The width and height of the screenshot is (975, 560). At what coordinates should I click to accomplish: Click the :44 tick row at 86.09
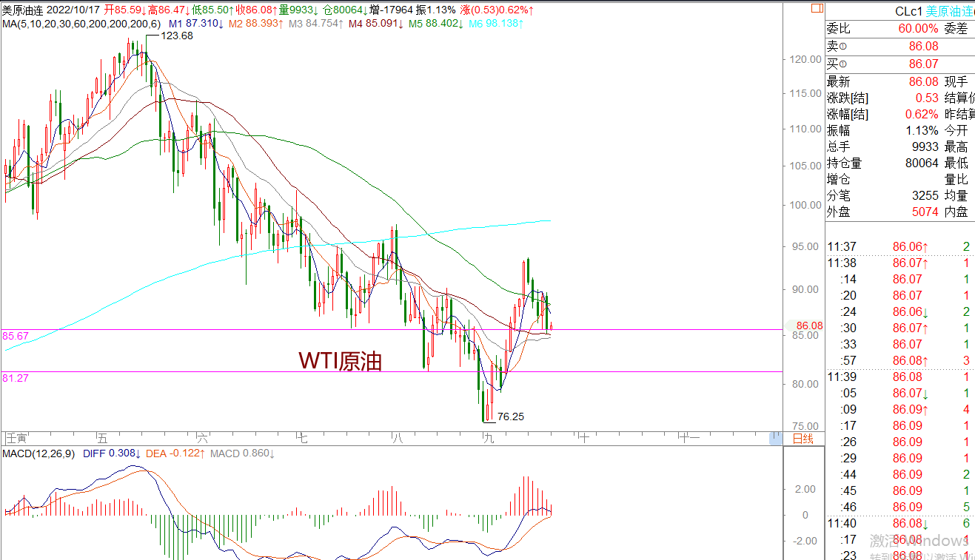(x=900, y=474)
